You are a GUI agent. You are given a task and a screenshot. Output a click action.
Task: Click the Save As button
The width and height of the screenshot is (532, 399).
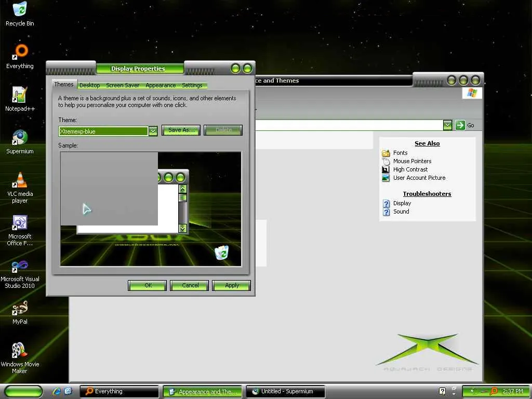tap(181, 130)
